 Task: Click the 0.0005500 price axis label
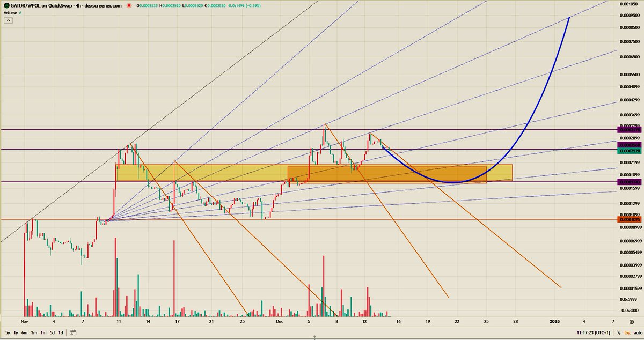click(630, 73)
